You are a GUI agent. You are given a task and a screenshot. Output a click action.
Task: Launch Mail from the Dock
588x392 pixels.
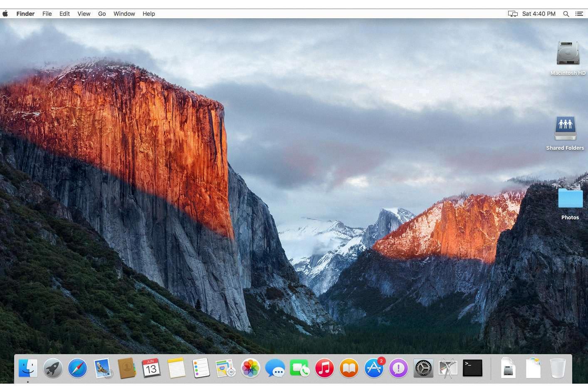[102, 368]
